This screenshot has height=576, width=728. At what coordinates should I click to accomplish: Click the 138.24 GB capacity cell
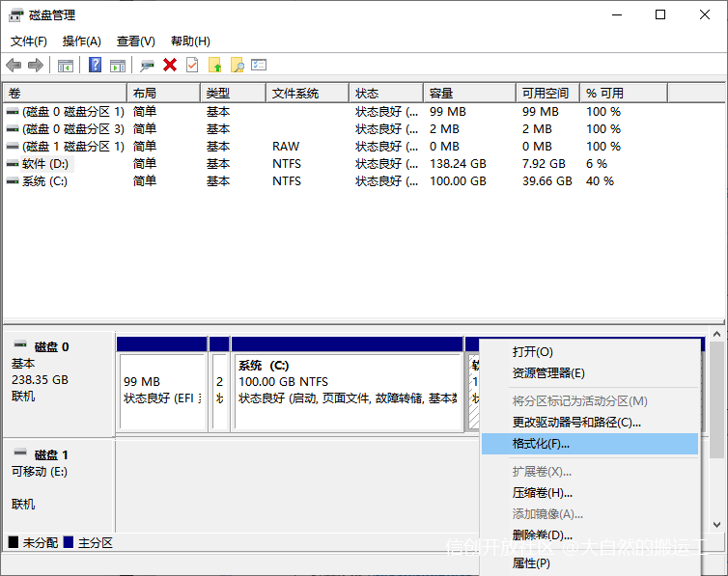[x=458, y=164]
